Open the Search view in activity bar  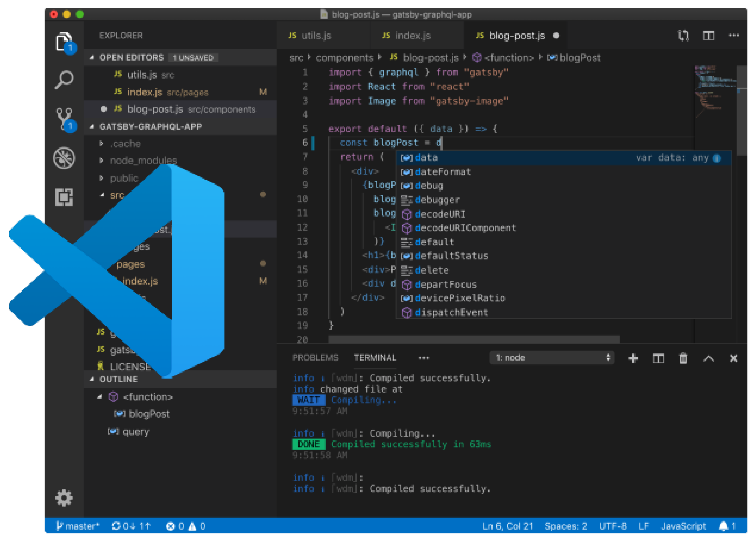tap(64, 80)
